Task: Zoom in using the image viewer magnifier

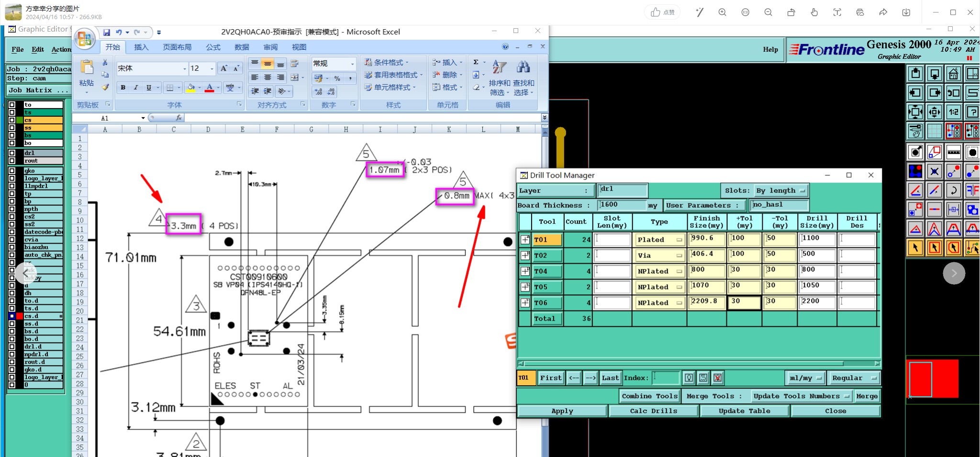Action: tap(722, 12)
